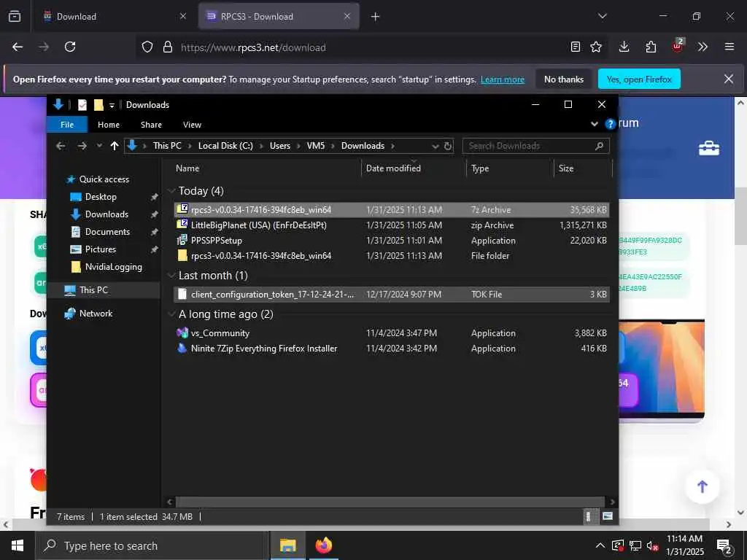This screenshot has width=747, height=560.
Task: Expand the Explorer ribbon chevron
Action: click(595, 124)
